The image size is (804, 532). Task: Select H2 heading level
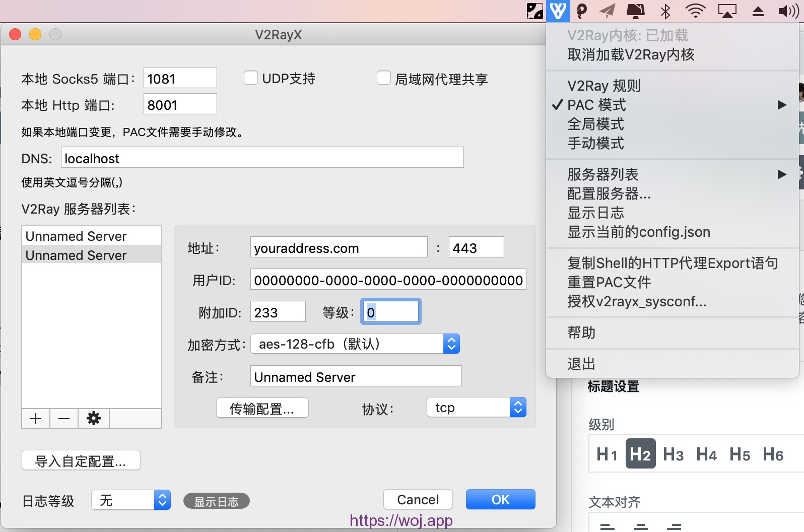(x=640, y=454)
